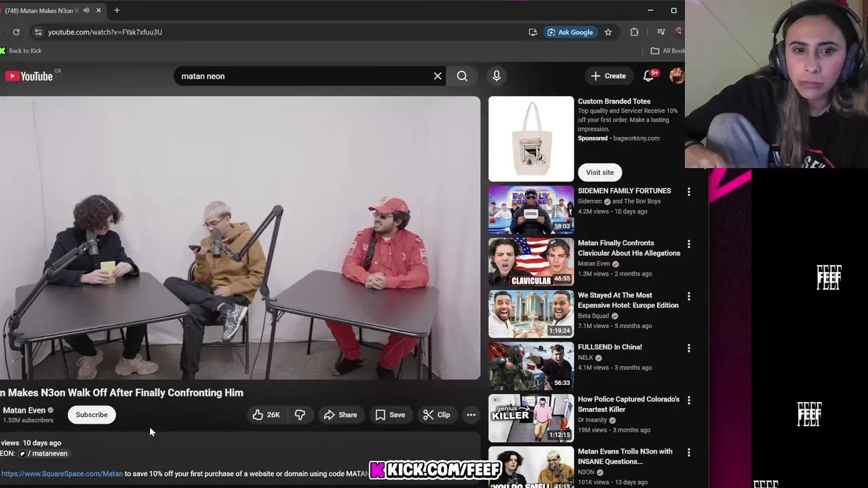Open options for FULLSEND In China video

point(689,348)
